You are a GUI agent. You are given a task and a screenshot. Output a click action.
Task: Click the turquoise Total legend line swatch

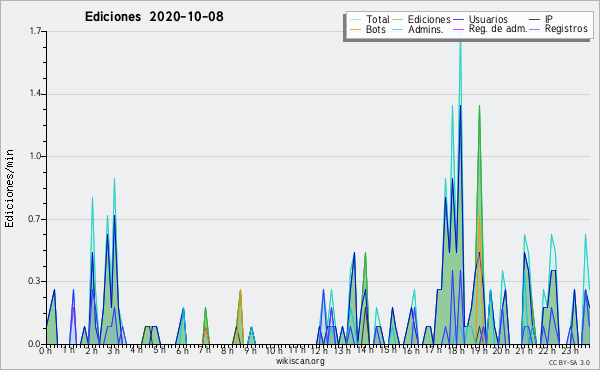[355, 20]
